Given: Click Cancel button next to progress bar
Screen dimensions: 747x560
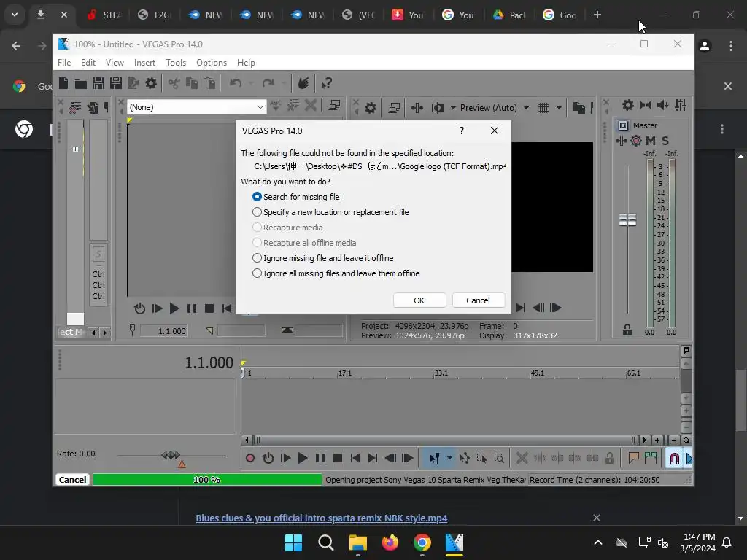Looking at the screenshot, I should click(x=72, y=480).
